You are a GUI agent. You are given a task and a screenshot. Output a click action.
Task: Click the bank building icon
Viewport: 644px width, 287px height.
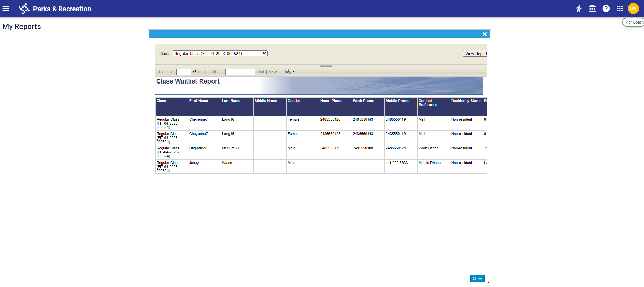pyautogui.click(x=592, y=9)
